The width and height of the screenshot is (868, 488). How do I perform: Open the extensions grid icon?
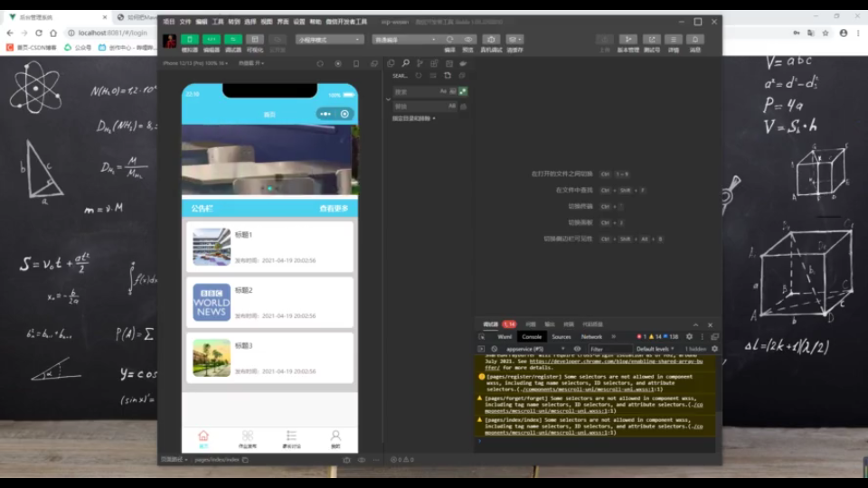(x=434, y=63)
